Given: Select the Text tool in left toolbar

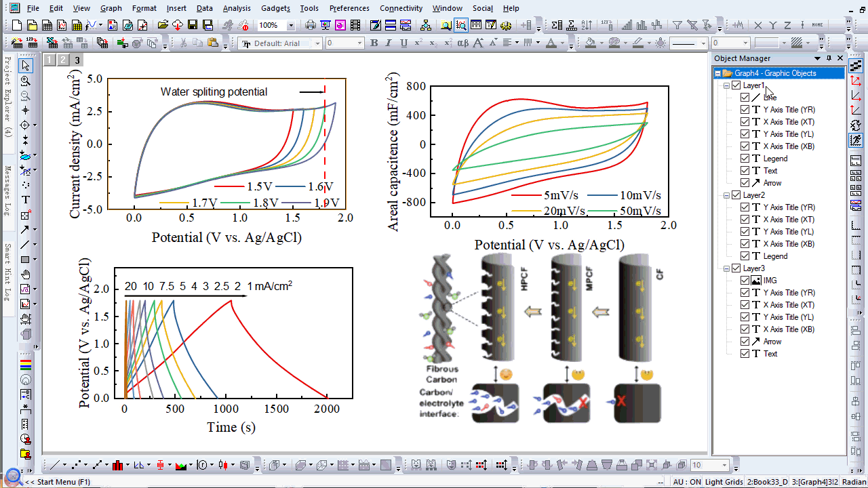Looking at the screenshot, I should tap(26, 200).
